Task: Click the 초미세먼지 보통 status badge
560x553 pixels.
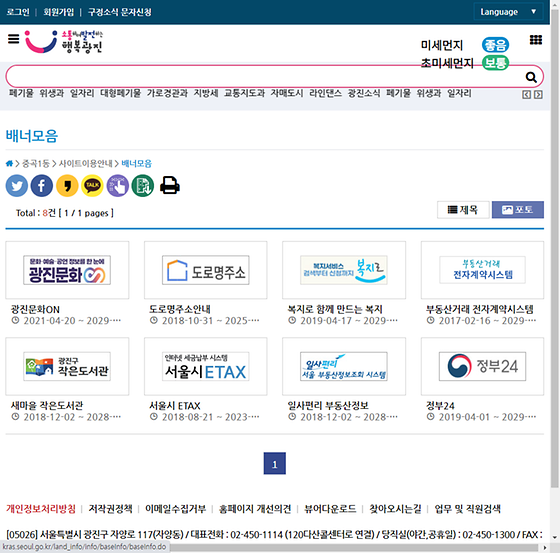Action: pos(495,63)
